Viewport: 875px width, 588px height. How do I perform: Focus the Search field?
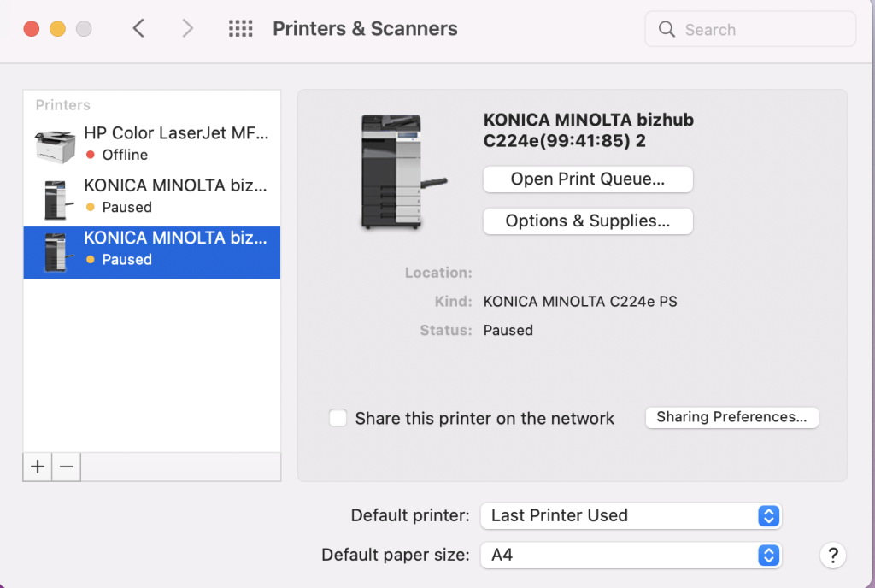point(750,29)
